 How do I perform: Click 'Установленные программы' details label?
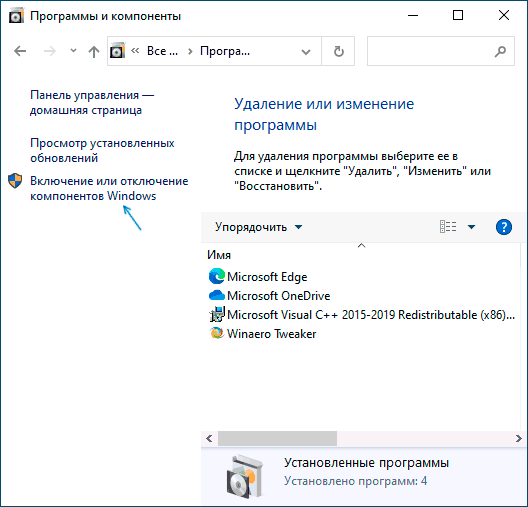point(366,463)
